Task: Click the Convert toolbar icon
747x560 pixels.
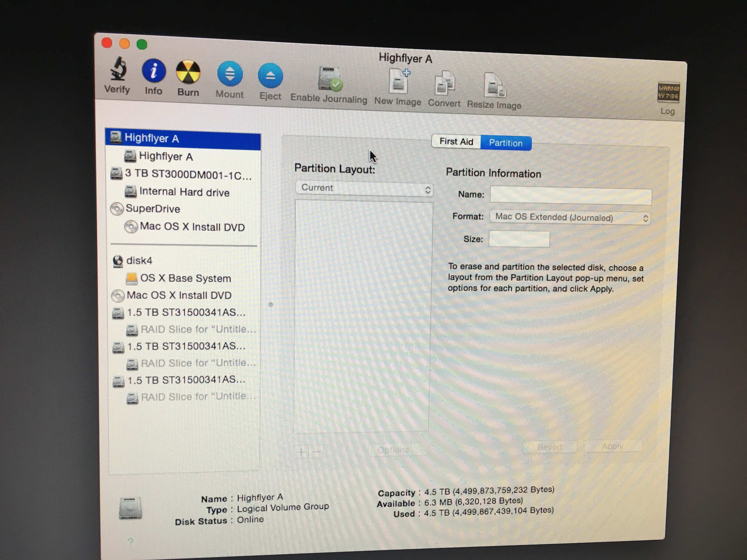Action: (445, 83)
